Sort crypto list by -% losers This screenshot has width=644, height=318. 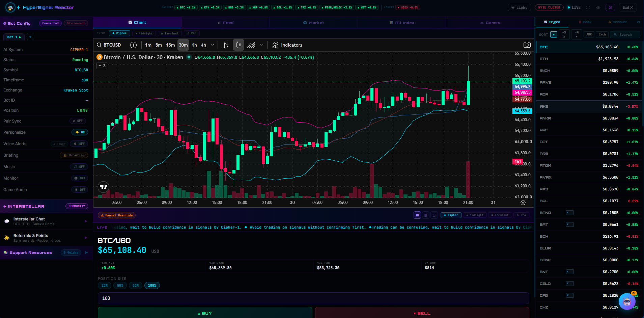(577, 34)
